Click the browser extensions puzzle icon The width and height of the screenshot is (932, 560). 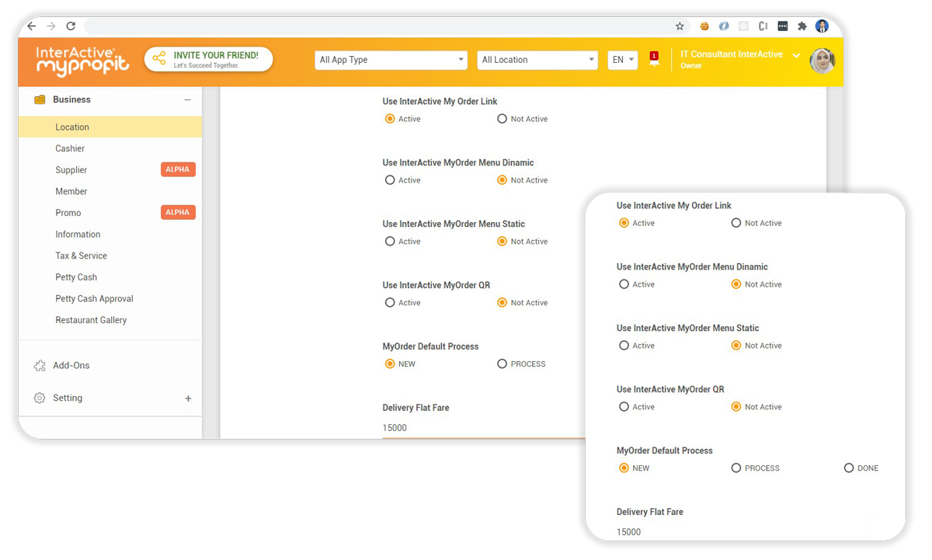pyautogui.click(x=802, y=26)
